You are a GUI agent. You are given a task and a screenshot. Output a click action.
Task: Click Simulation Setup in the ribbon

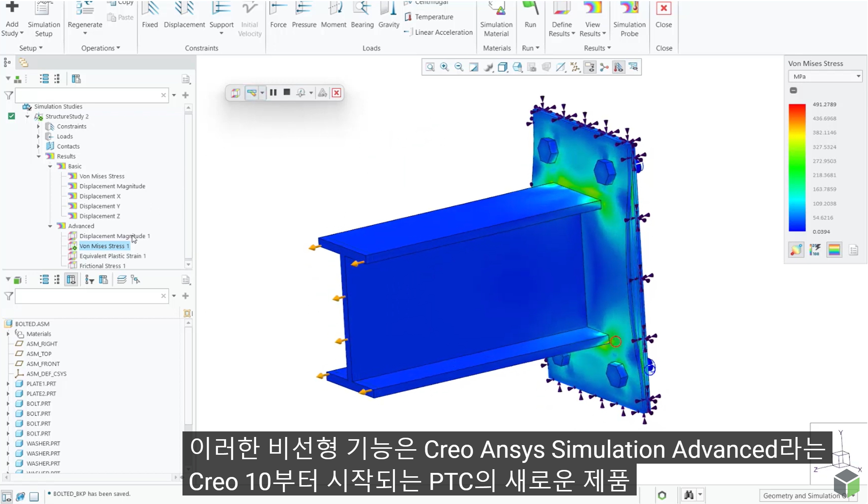pos(44,19)
